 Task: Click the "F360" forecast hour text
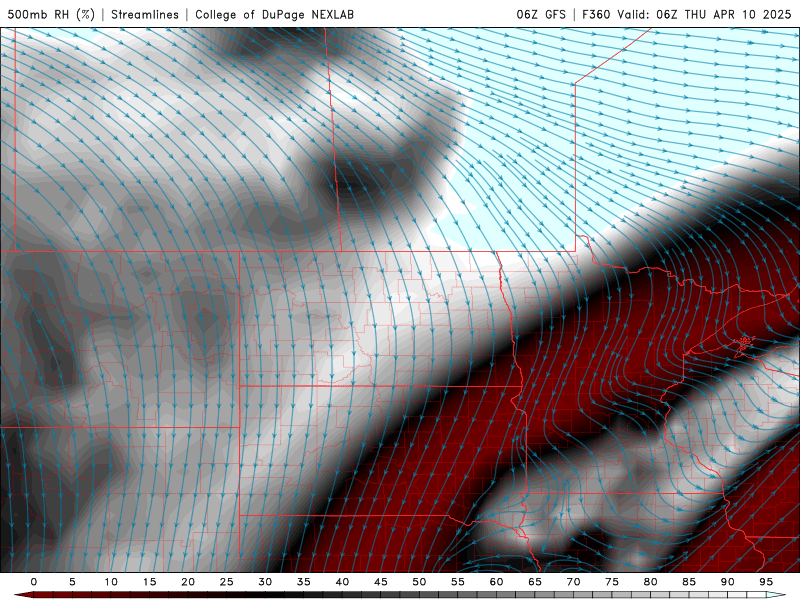tap(596, 14)
